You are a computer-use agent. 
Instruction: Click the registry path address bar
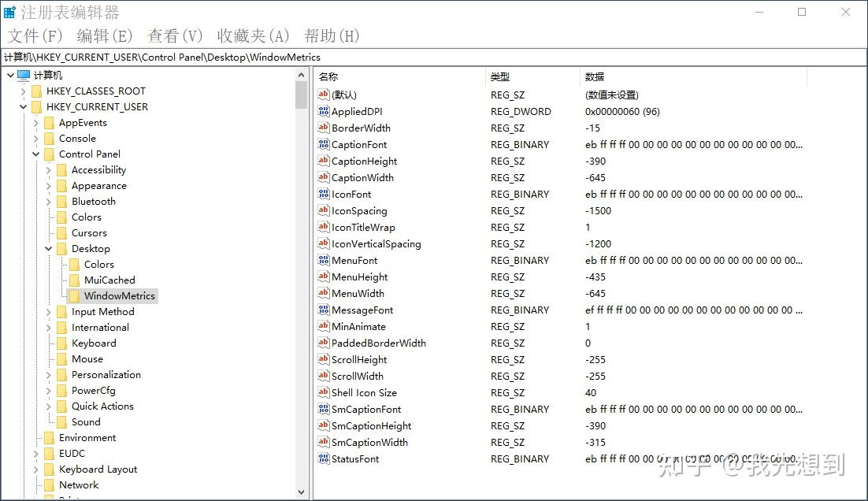pyautogui.click(x=434, y=57)
